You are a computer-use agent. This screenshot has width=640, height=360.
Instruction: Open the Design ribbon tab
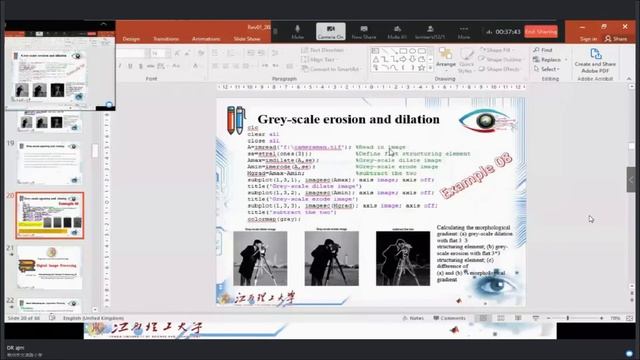(131, 39)
